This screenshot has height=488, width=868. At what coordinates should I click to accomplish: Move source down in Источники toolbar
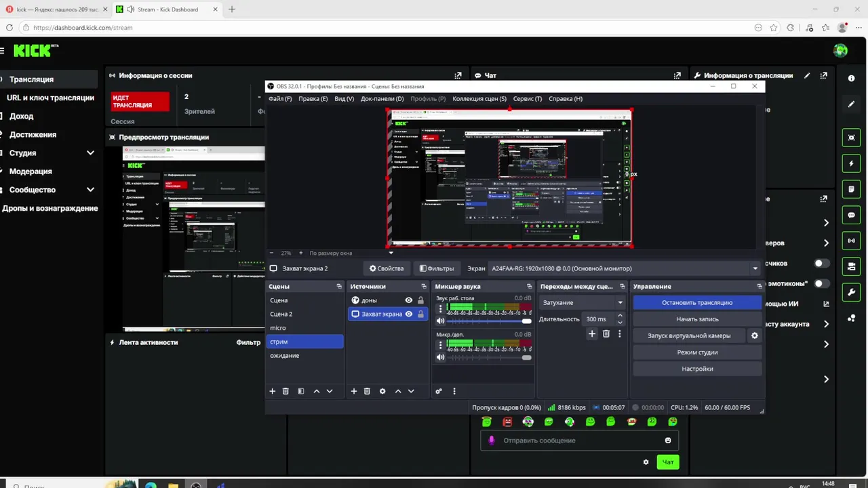411,391
